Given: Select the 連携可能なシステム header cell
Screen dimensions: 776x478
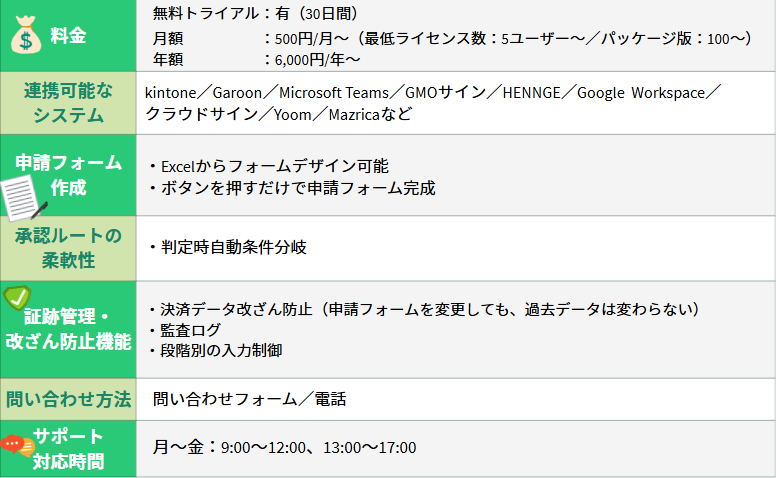Looking at the screenshot, I should click(x=68, y=103).
